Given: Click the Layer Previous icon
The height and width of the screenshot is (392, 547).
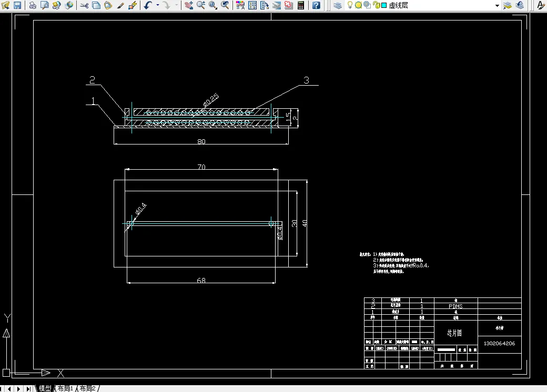Looking at the screenshot, I should 520,5.
